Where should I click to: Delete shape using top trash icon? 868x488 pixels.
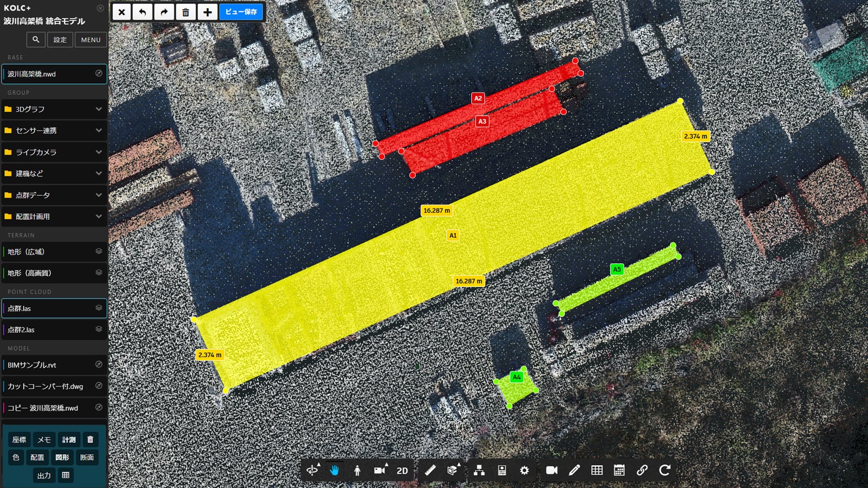click(186, 12)
